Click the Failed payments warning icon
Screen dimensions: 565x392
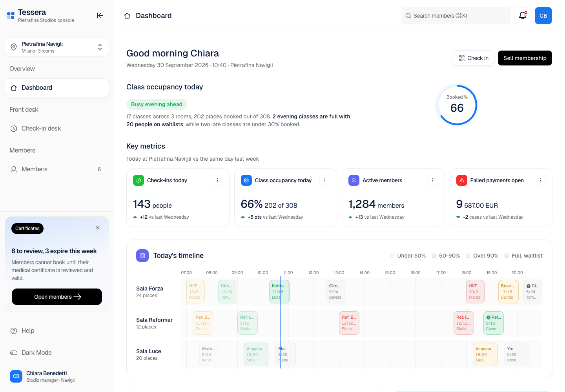click(462, 180)
